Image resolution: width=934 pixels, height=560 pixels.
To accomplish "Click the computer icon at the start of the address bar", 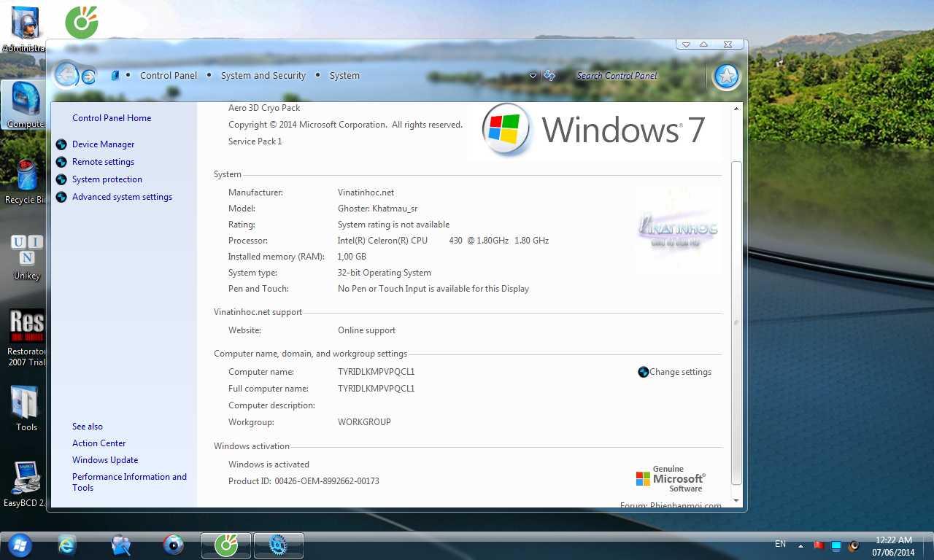I will (115, 75).
